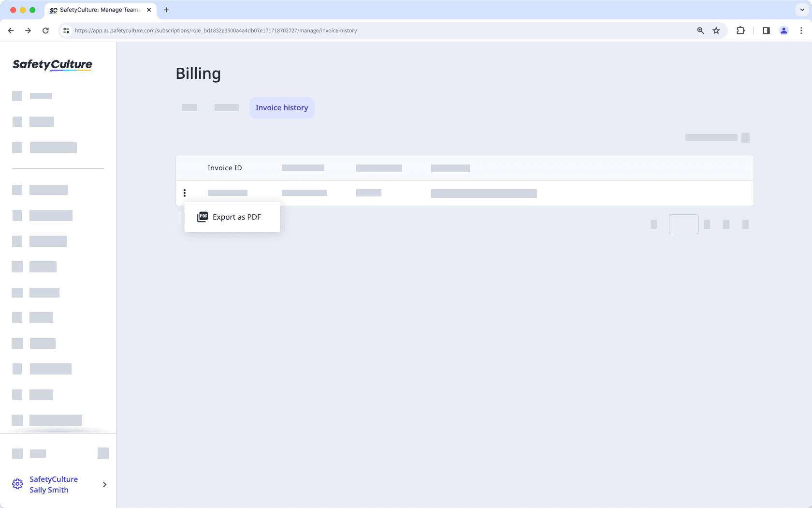This screenshot has width=812, height=508.
Task: Open the Chrome menu with three vertical dots
Action: (x=801, y=30)
